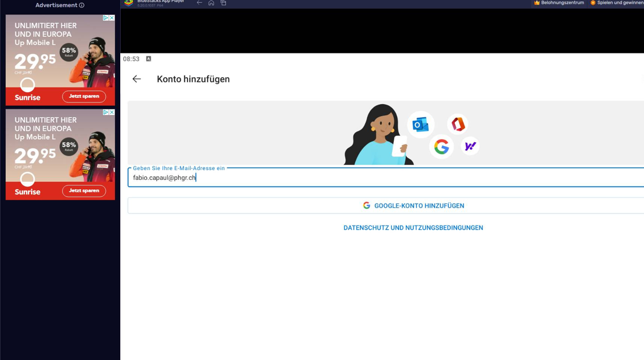Click the Advertisement info icon
This screenshot has height=360, width=644.
82,5
